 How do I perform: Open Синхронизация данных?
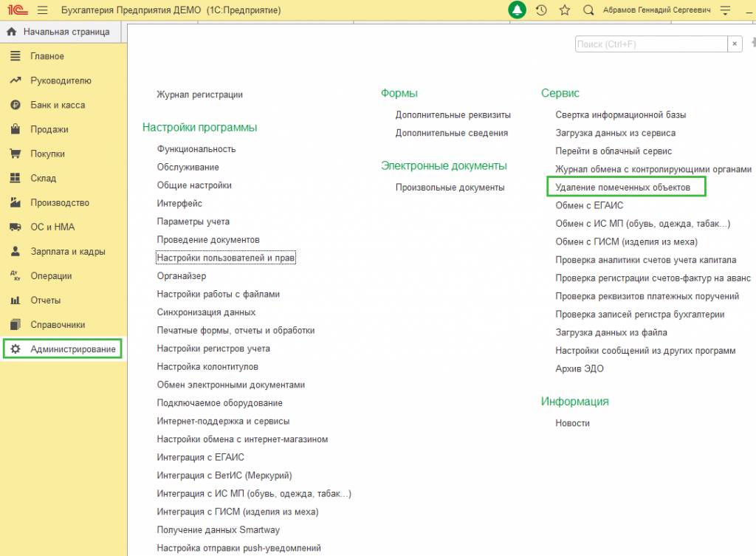(206, 312)
